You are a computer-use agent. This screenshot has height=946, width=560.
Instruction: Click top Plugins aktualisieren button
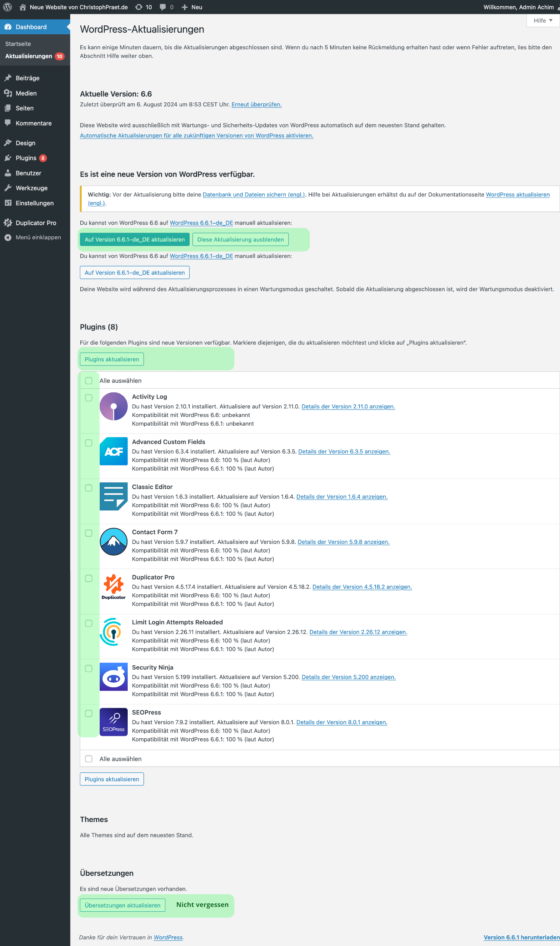112,359
